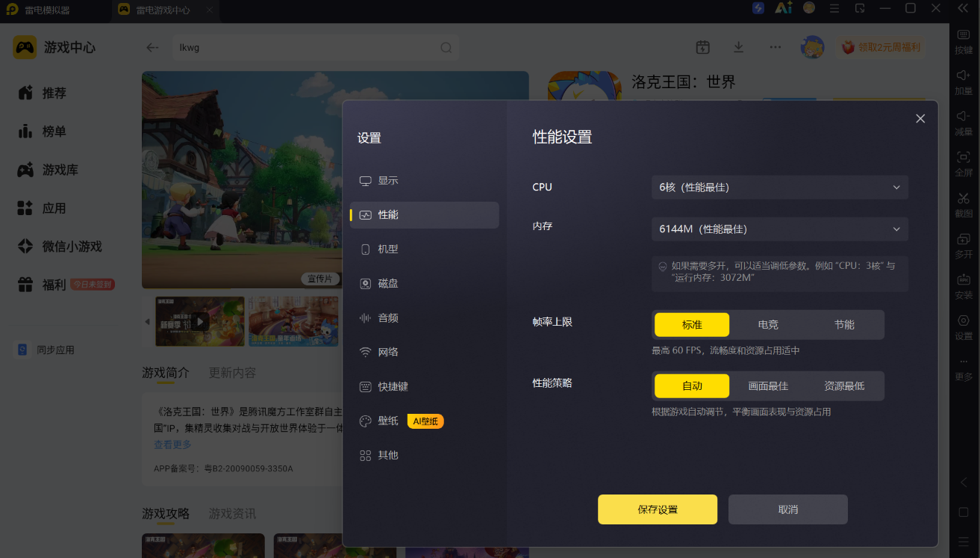Select the 性能 performance settings tab
Viewport: 980px width, 558px height.
(424, 215)
